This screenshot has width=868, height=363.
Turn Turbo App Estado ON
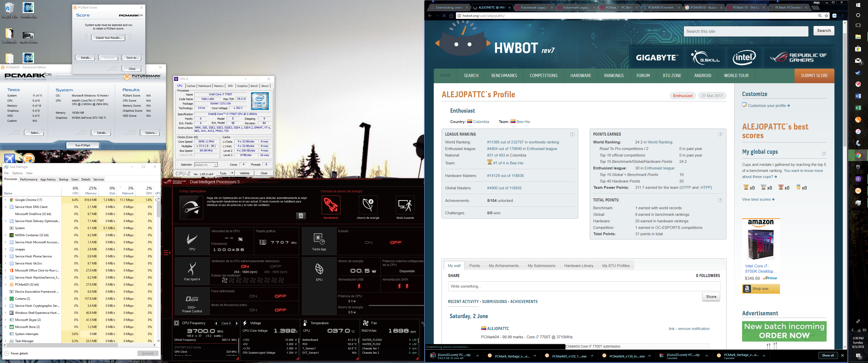[369, 243]
